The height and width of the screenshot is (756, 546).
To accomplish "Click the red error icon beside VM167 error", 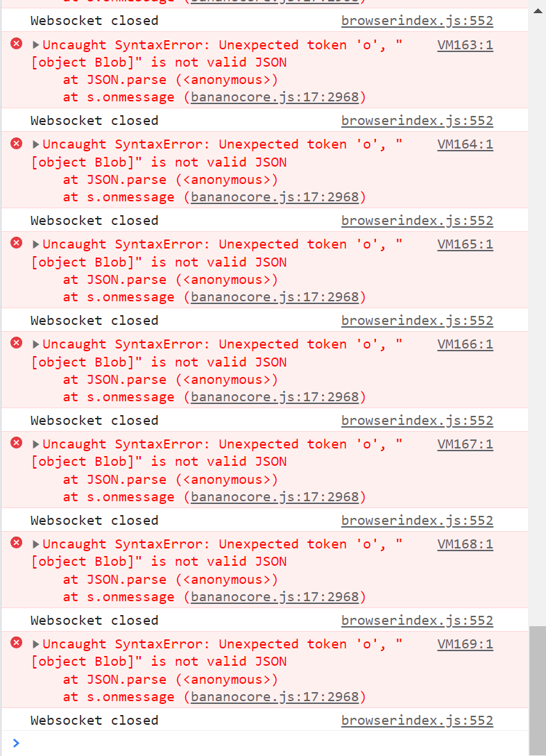I will click(x=17, y=443).
